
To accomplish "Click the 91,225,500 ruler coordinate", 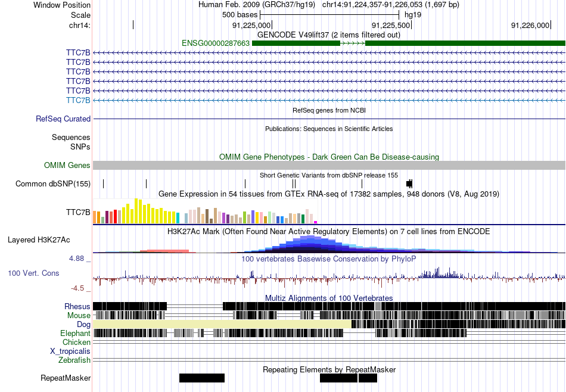I will [x=391, y=25].
